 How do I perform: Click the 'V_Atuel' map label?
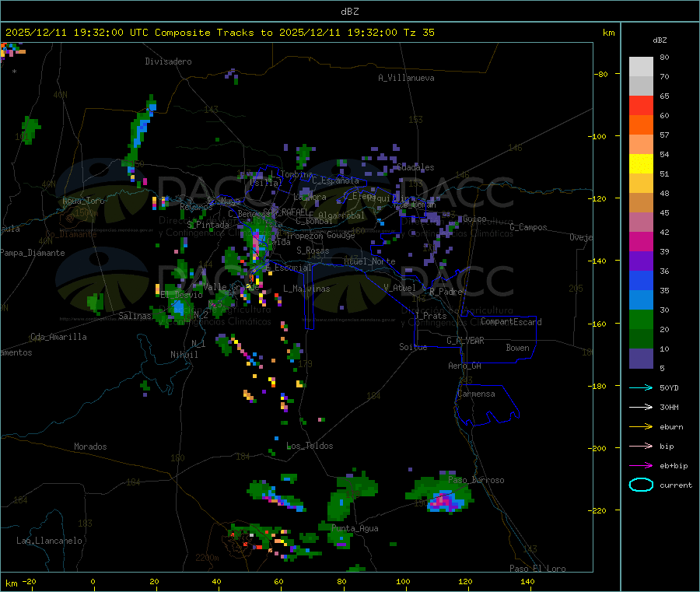pos(400,288)
